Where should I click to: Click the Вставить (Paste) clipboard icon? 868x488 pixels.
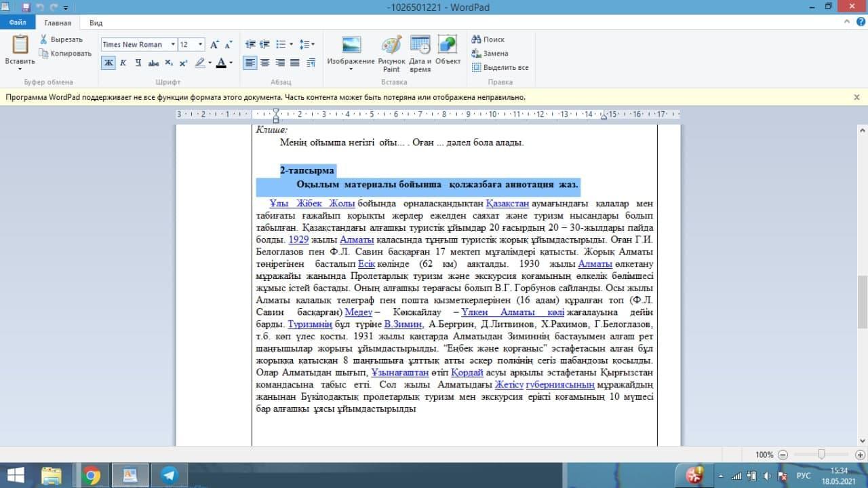pos(20,44)
